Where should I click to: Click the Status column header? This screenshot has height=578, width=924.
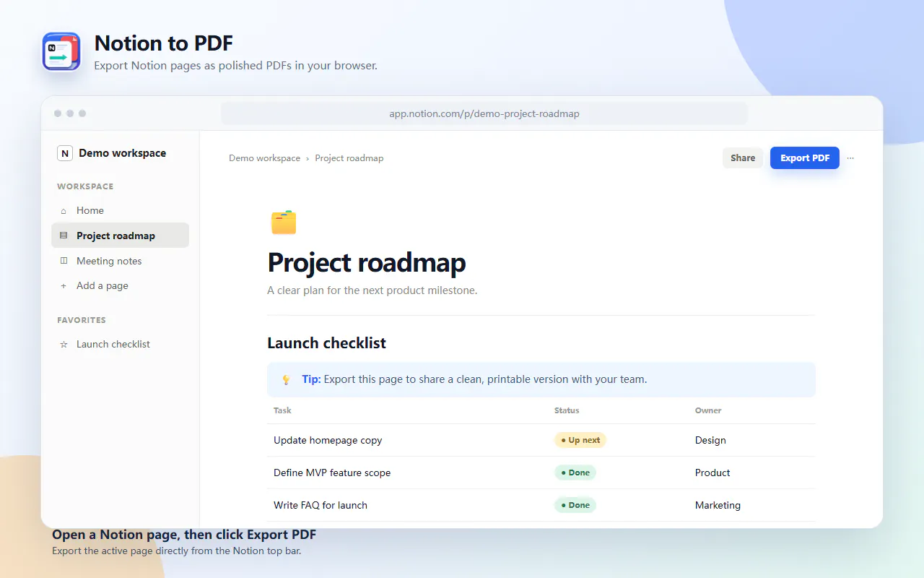coord(567,410)
